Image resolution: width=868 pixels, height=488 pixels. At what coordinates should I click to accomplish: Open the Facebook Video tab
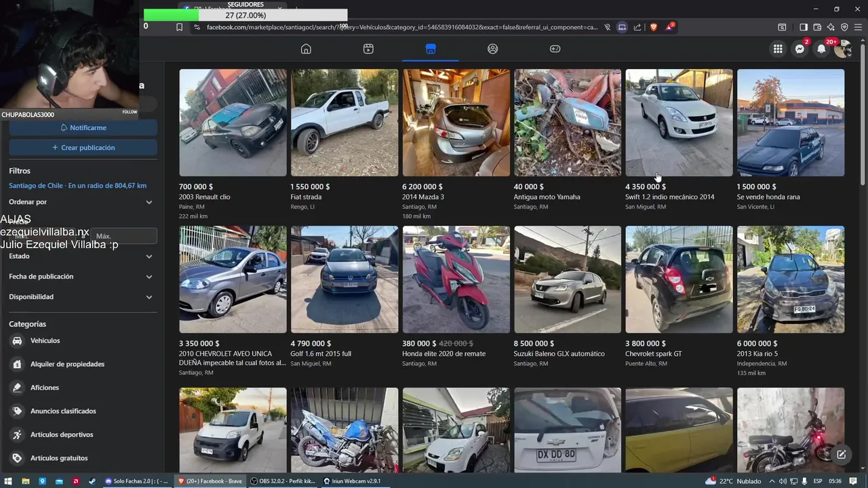(x=368, y=49)
